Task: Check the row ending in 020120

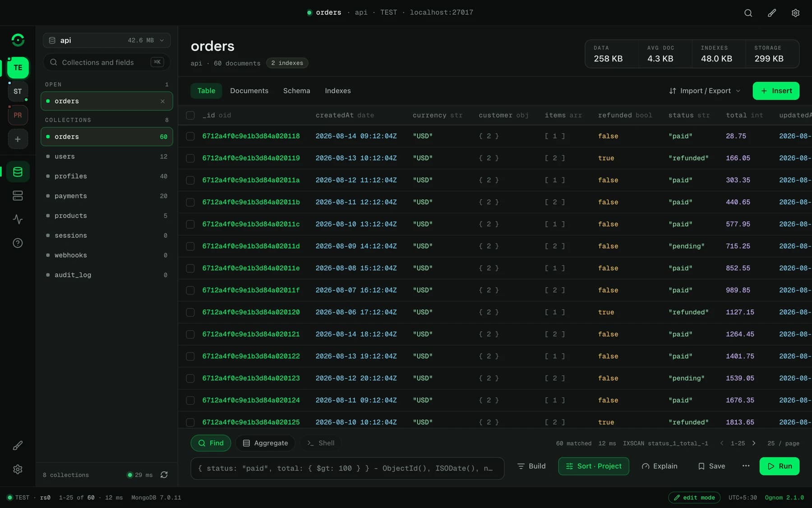Action: [190, 312]
